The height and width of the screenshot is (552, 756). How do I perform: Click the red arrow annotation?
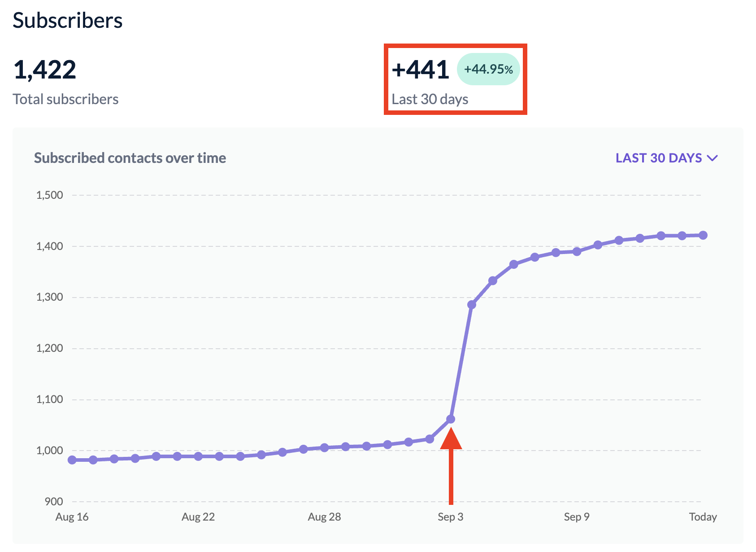pos(451,467)
